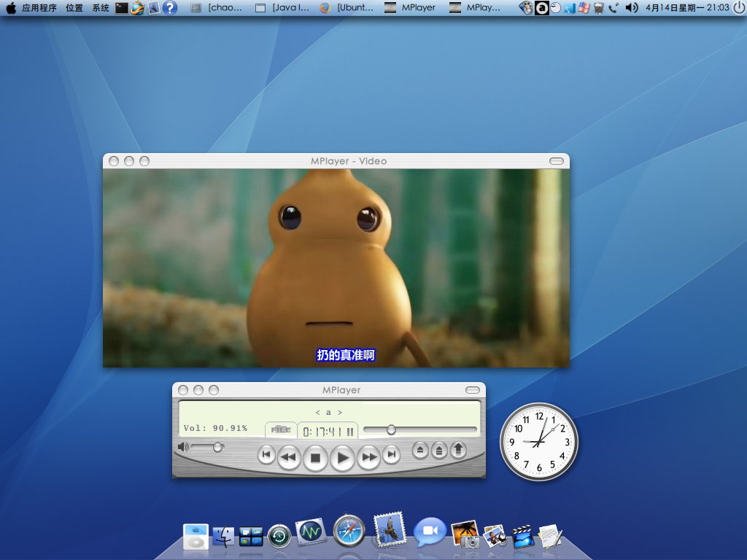The width and height of the screenshot is (747, 560).
Task: Click the orange-blue globe launcher next to the terminal
Action: click(x=138, y=7)
